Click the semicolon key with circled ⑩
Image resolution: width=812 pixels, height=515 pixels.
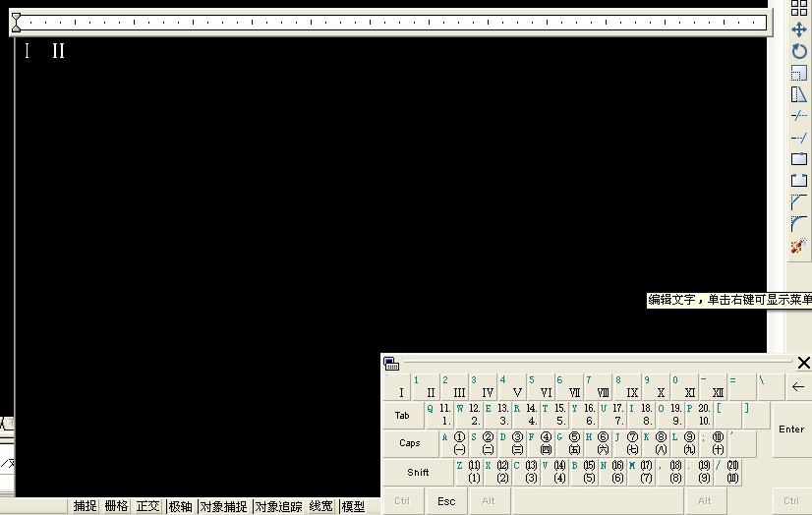coord(713,443)
